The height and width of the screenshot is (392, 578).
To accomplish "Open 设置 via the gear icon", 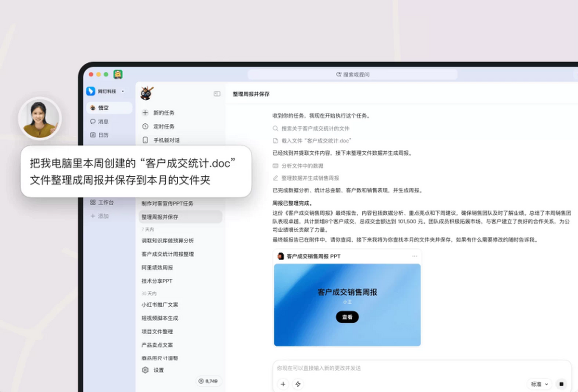I will click(145, 370).
